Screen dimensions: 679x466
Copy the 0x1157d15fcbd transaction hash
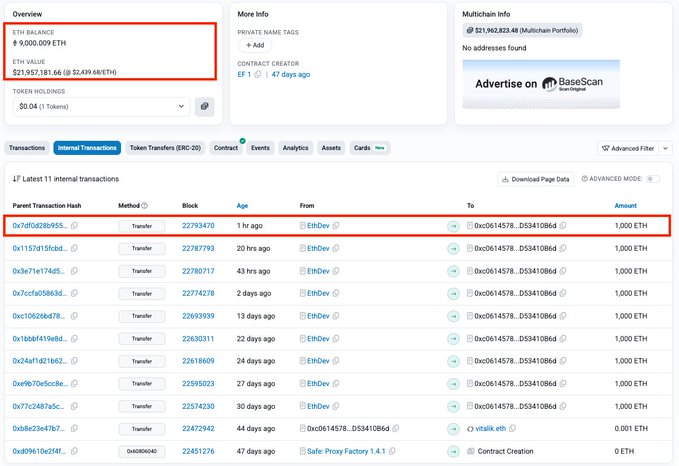point(75,248)
